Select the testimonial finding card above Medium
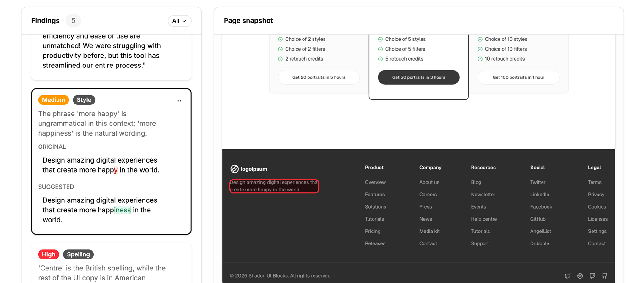Image resolution: width=644 pixels, height=283 pixels. point(111,57)
